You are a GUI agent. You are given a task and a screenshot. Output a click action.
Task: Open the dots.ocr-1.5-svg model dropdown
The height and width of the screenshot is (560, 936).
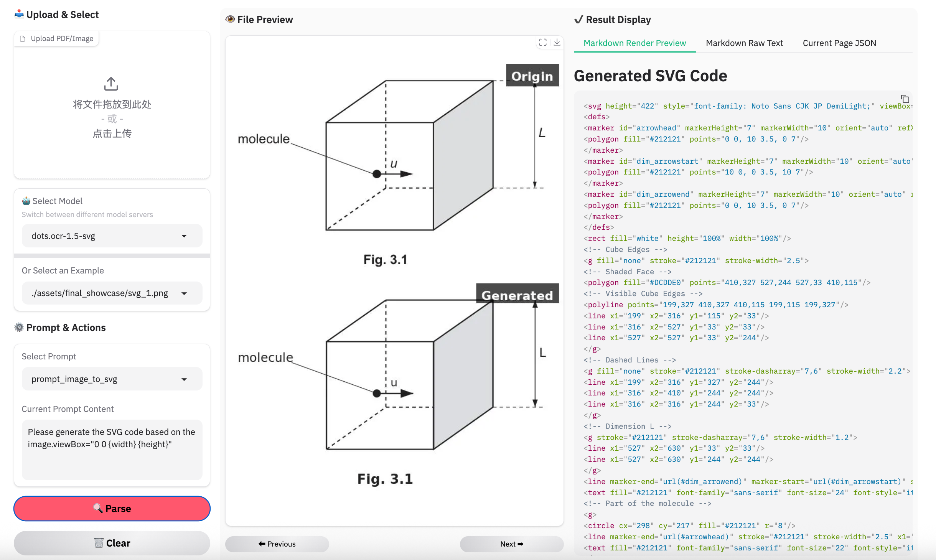[112, 236]
